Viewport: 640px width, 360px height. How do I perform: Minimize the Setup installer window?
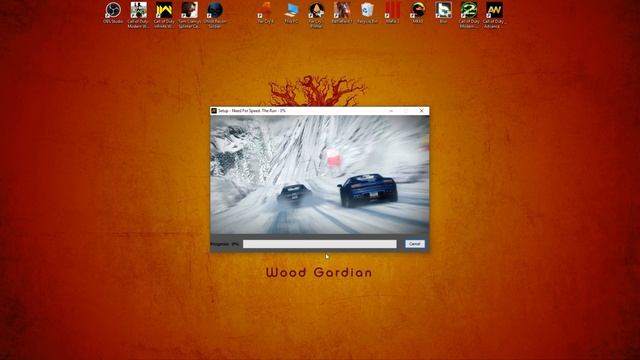pos(391,111)
